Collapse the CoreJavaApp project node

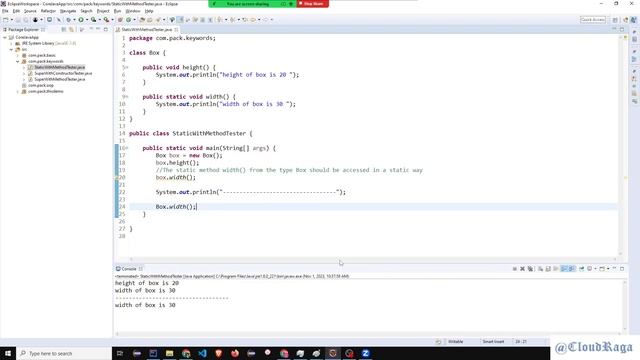coord(5,37)
